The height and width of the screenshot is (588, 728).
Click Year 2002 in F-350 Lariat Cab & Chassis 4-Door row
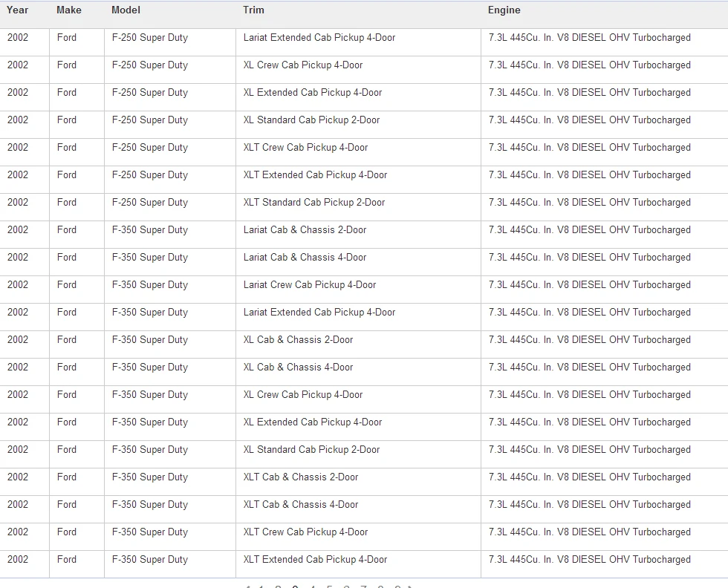(18, 257)
